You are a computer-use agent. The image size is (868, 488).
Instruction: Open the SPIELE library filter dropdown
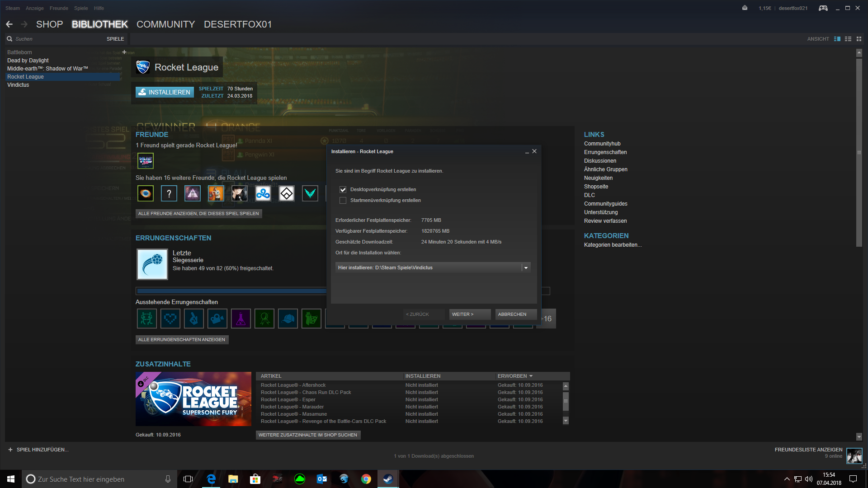(115, 39)
